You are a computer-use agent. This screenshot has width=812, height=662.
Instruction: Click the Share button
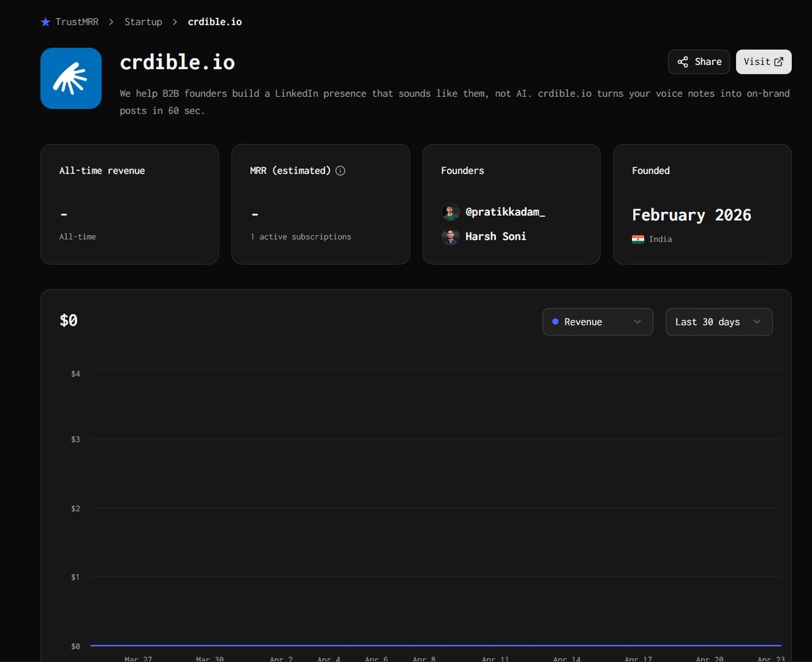[699, 62]
